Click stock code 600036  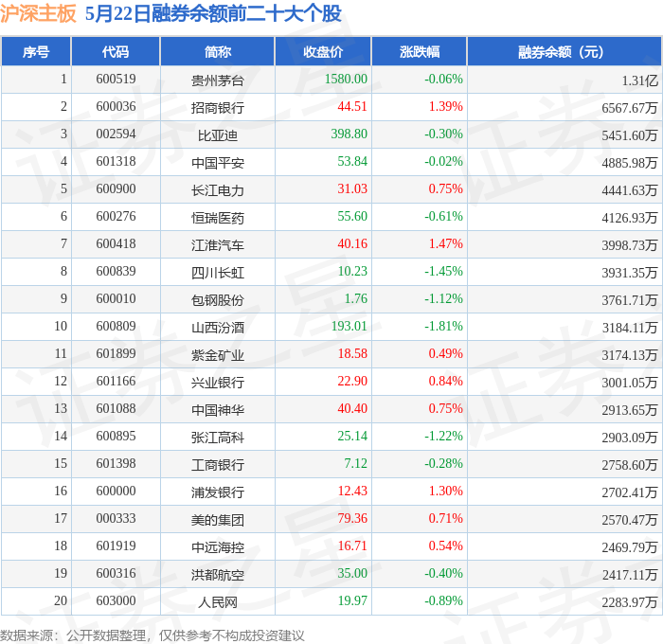[x=116, y=107]
